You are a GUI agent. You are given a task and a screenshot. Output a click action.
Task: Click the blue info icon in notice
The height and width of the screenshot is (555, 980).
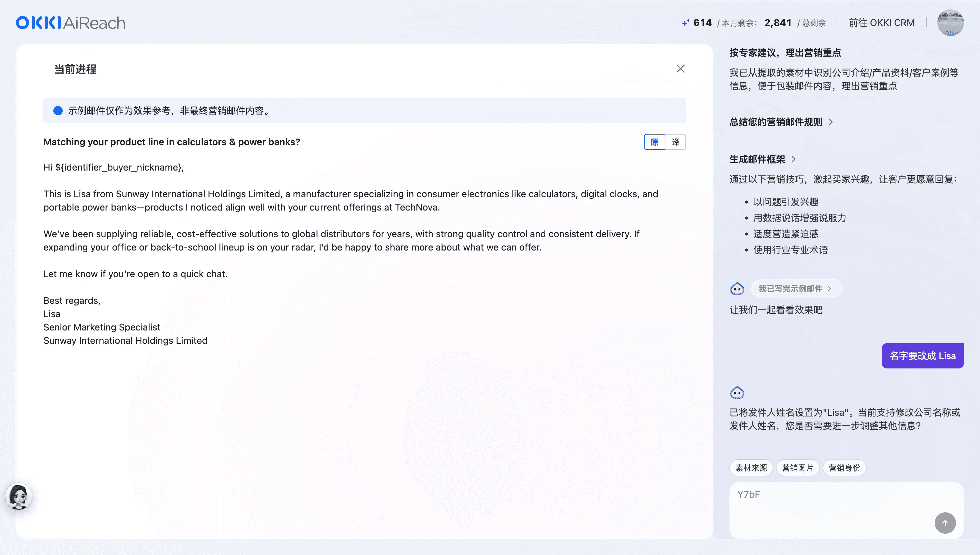point(58,111)
